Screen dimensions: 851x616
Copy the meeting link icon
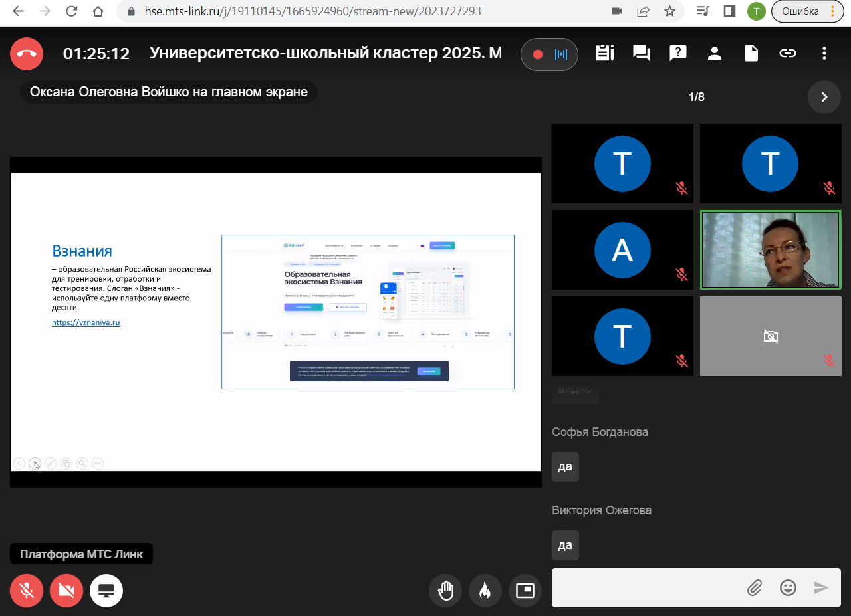point(788,54)
